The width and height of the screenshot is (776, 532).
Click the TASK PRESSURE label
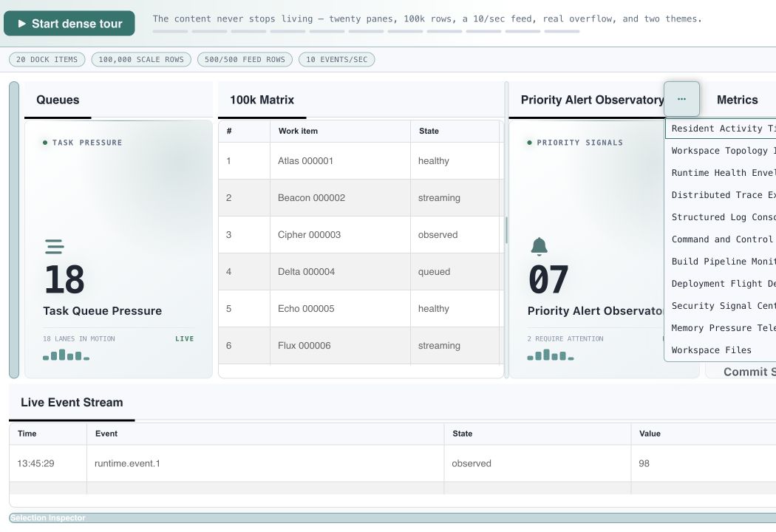[87, 143]
